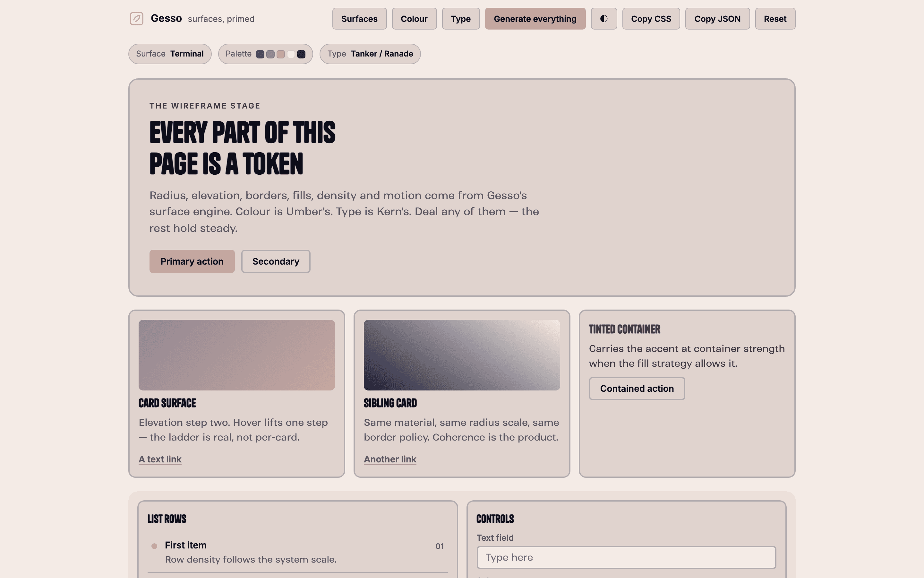The width and height of the screenshot is (924, 578).
Task: Click the 'surfaces, primed' tagline
Action: point(221,19)
